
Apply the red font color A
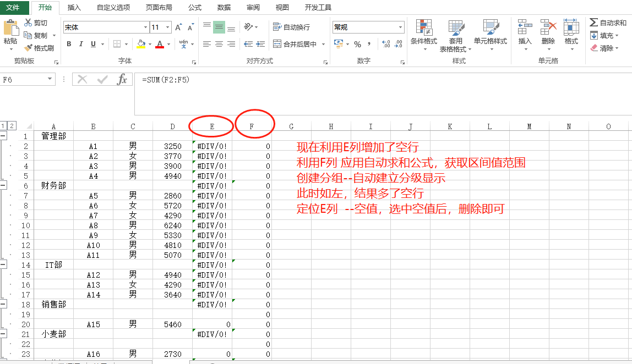tap(160, 44)
